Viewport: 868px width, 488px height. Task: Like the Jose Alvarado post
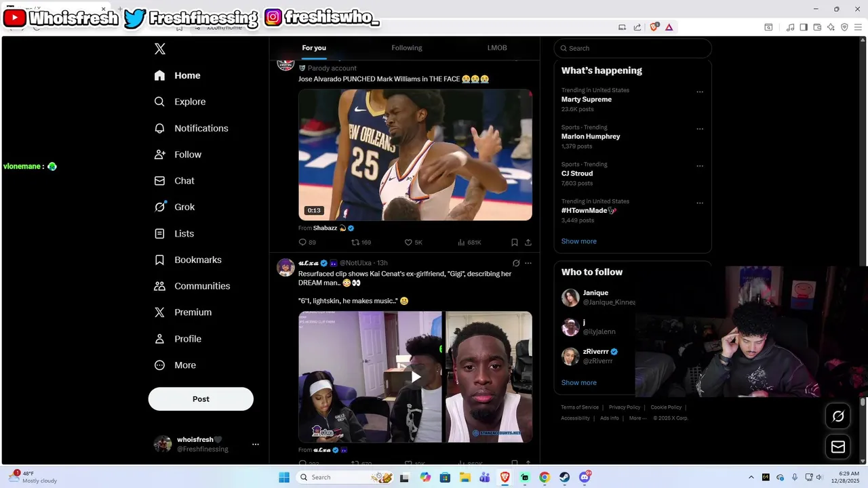(x=413, y=242)
